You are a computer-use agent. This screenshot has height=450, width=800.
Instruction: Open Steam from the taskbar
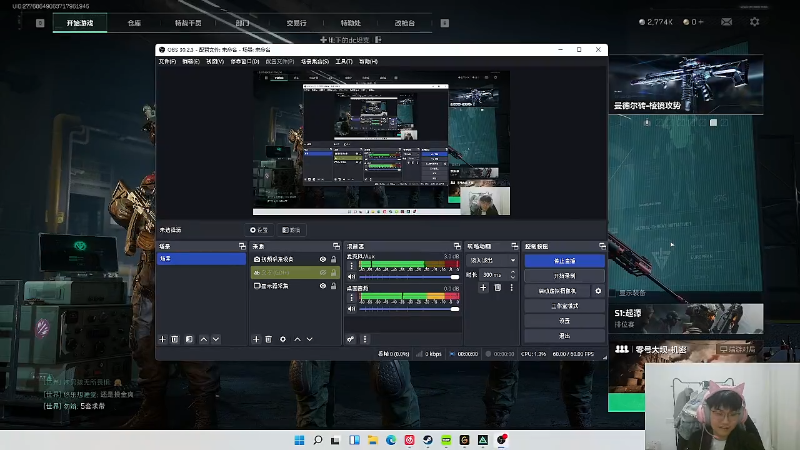point(428,440)
